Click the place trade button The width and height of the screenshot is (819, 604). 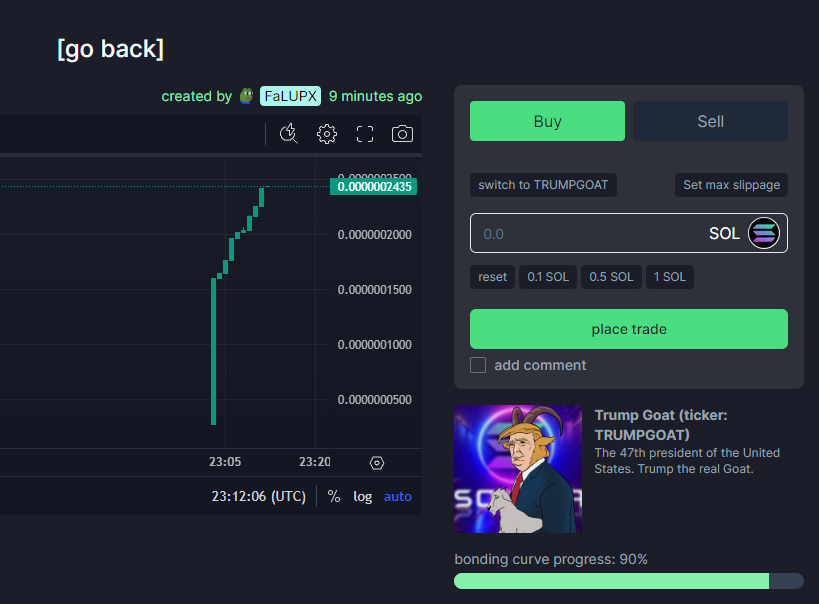coord(629,329)
